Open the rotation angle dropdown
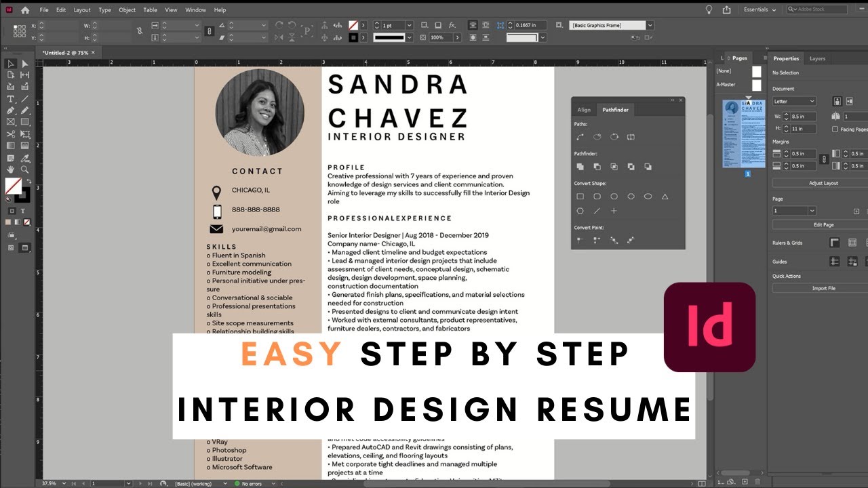The height and width of the screenshot is (488, 868). [263, 25]
